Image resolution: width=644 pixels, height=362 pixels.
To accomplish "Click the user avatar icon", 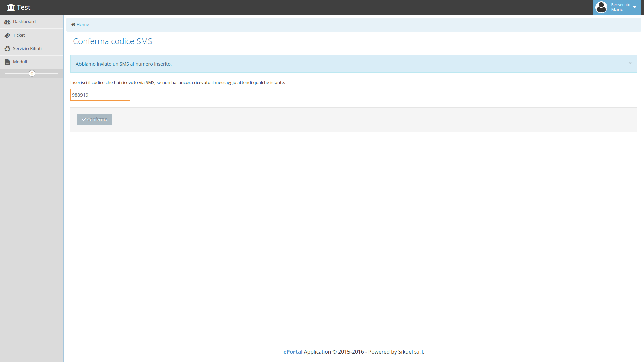I will (601, 7).
